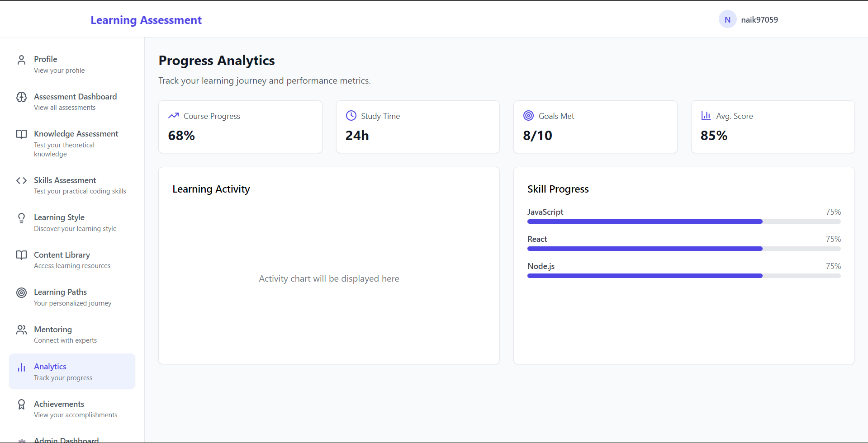
Task: Click the code brackets icon for Skills Assessment
Action: [x=21, y=181]
